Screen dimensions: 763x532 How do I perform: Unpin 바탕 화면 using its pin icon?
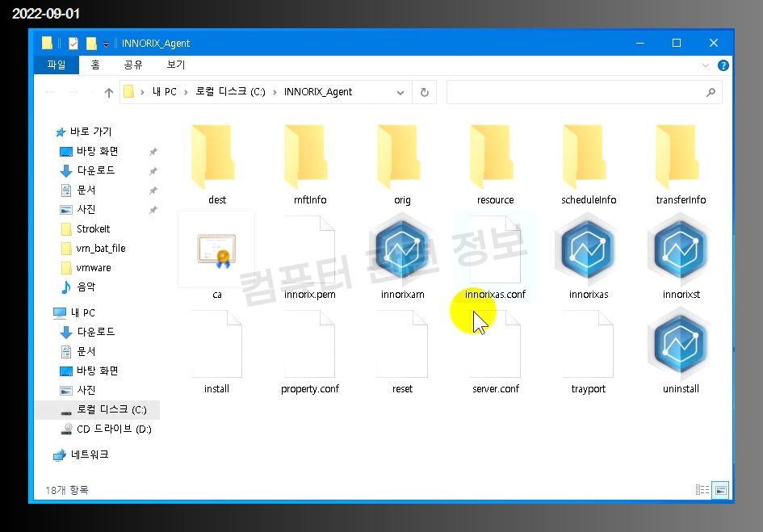pyautogui.click(x=153, y=152)
